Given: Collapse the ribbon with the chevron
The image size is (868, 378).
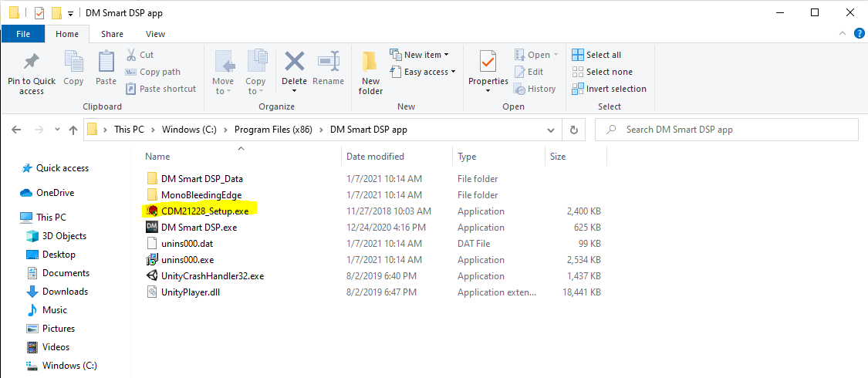Looking at the screenshot, I should click(843, 34).
